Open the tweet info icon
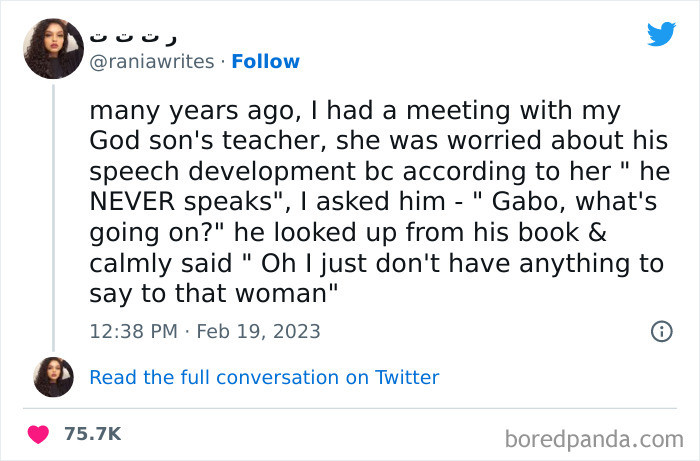 click(x=661, y=331)
